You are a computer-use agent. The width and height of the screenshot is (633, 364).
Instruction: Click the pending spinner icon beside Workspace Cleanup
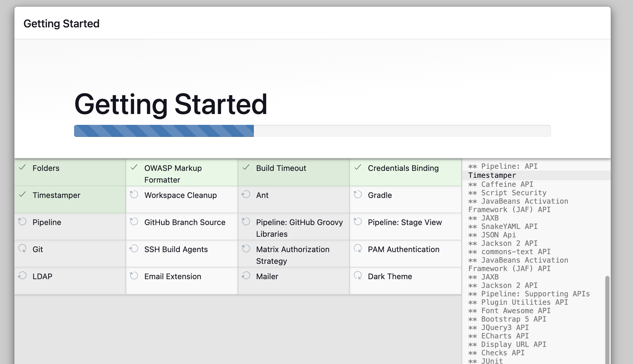(x=134, y=195)
